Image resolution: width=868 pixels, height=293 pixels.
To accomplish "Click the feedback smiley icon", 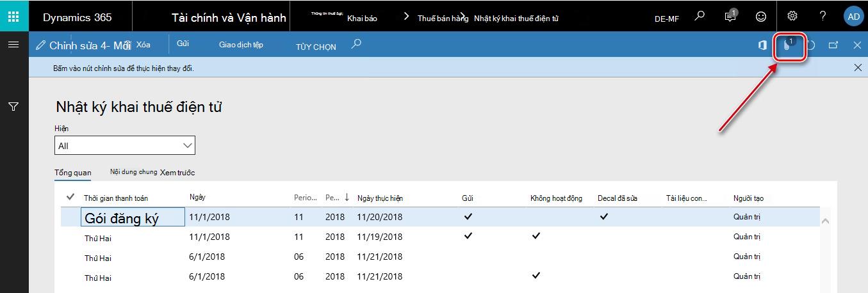I will [761, 17].
